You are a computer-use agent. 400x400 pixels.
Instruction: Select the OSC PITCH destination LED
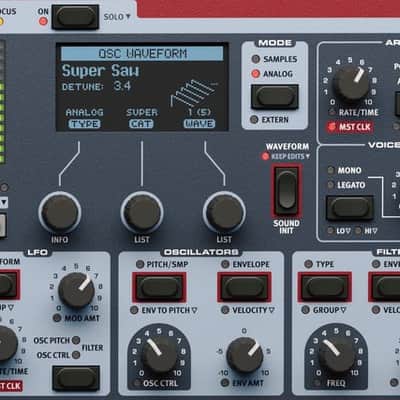(76, 340)
